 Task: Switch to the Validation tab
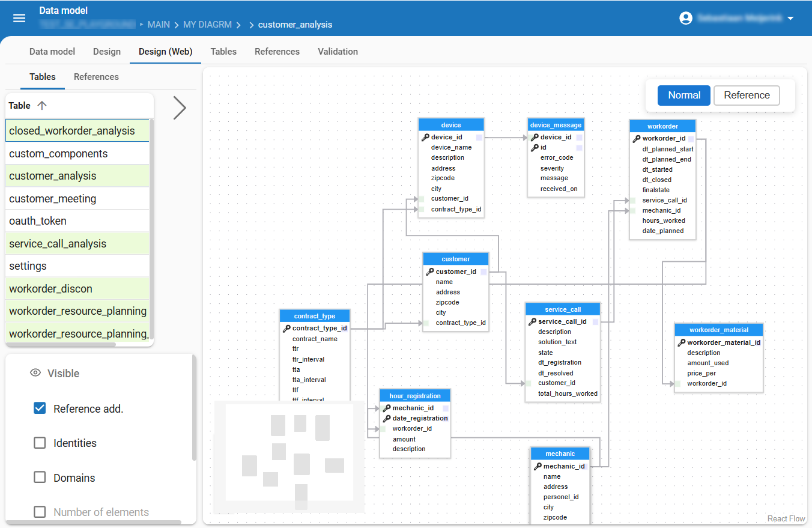[x=338, y=52]
